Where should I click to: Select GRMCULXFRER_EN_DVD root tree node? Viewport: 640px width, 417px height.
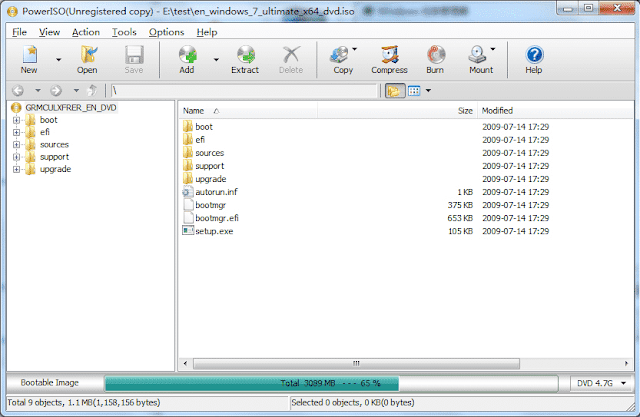pos(71,108)
